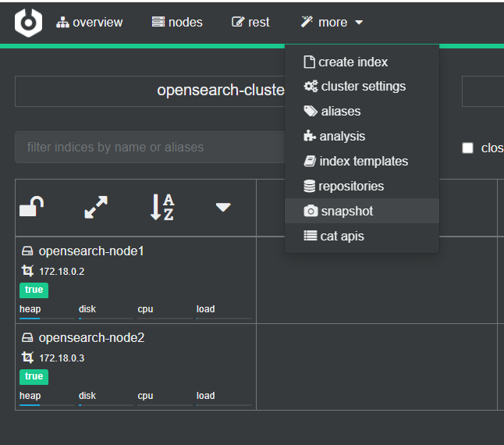Click the camera icon beside snapshot
504x445 pixels.
tap(311, 212)
